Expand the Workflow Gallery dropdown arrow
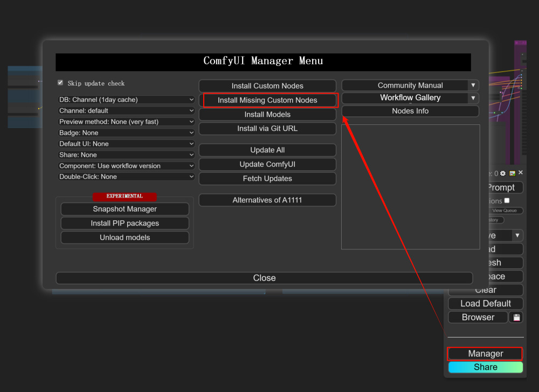The height and width of the screenshot is (392, 539). 473,98
